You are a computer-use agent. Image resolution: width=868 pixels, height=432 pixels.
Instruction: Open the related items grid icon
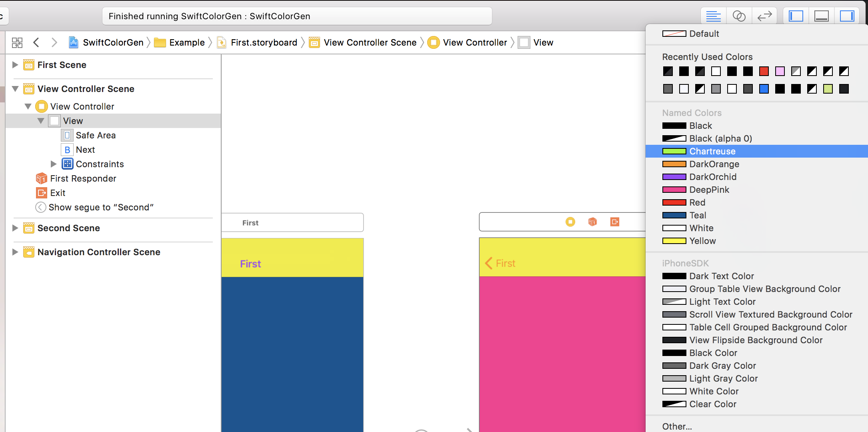17,42
